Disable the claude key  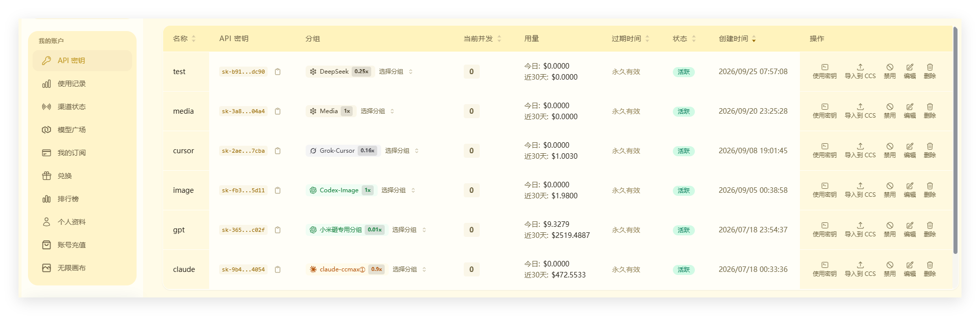889,269
